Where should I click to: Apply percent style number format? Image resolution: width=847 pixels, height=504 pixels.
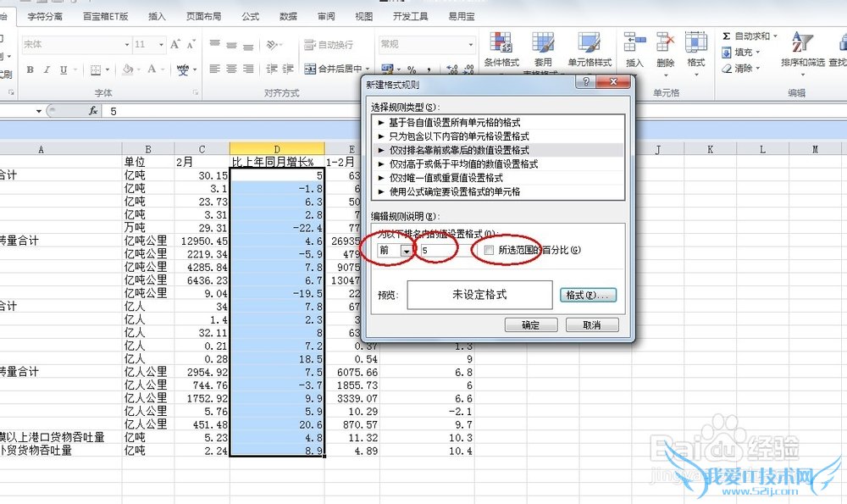pos(412,69)
